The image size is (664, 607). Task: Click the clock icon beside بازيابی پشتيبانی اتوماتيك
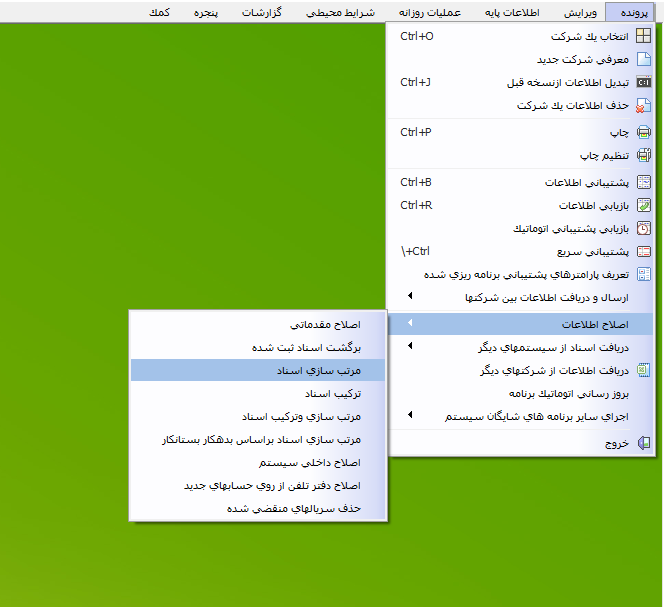click(x=644, y=228)
